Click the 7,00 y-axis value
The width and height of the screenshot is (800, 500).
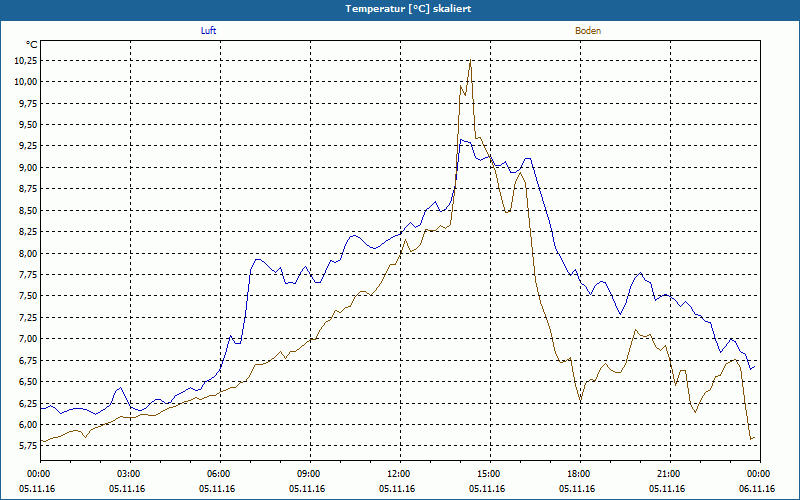coord(29,339)
